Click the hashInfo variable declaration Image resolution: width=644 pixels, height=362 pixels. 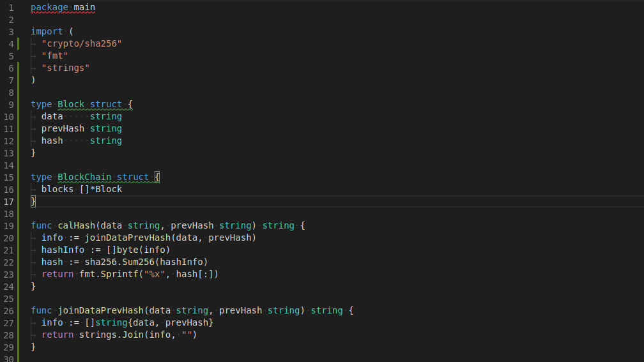click(x=63, y=250)
